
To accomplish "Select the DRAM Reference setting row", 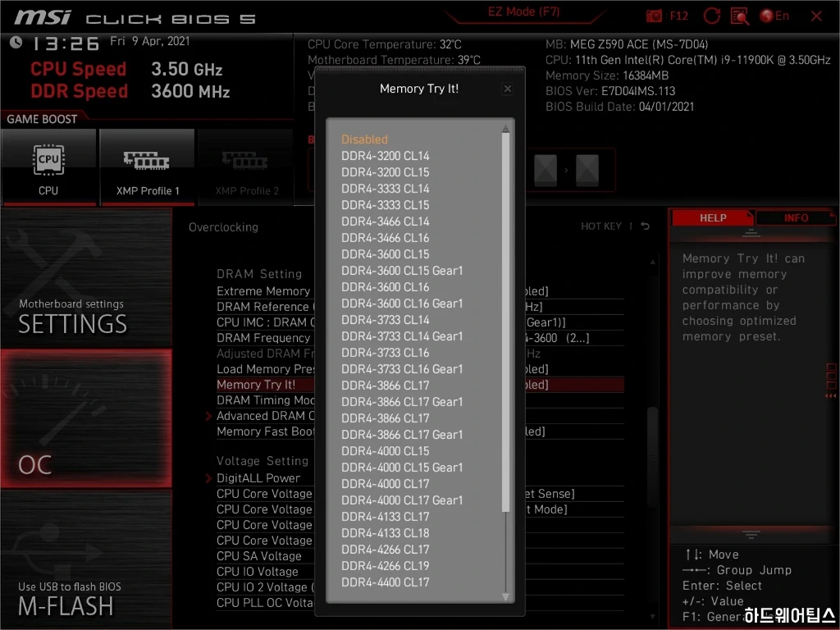I will pyautogui.click(x=420, y=307).
